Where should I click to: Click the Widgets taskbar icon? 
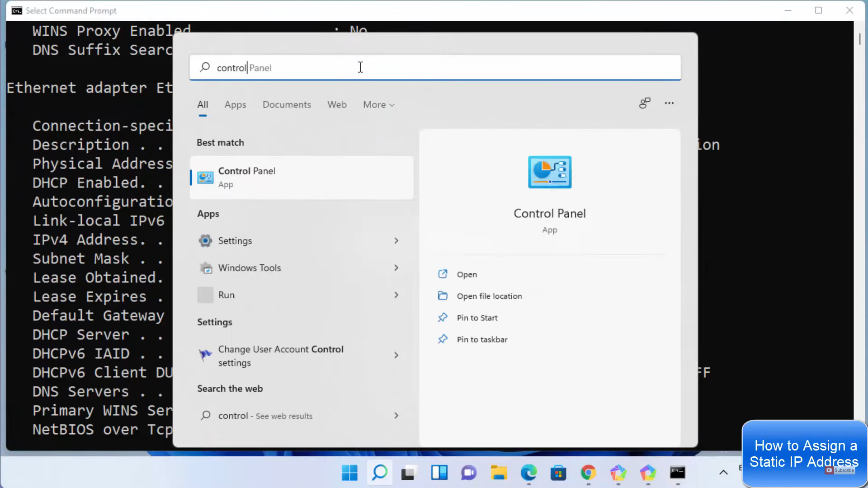tap(439, 473)
